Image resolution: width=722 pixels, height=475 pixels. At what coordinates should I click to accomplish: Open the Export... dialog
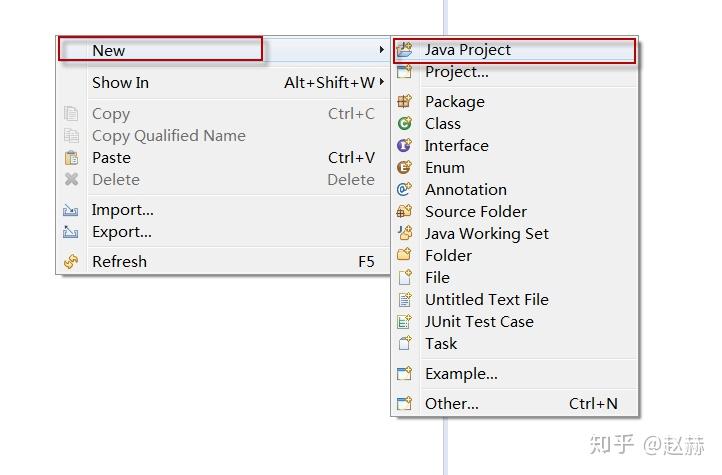(x=122, y=232)
